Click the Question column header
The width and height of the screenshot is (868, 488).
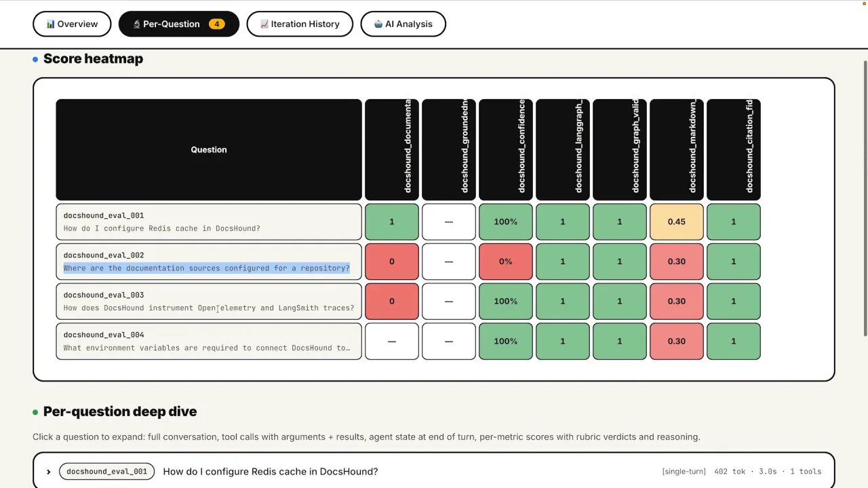(x=209, y=150)
